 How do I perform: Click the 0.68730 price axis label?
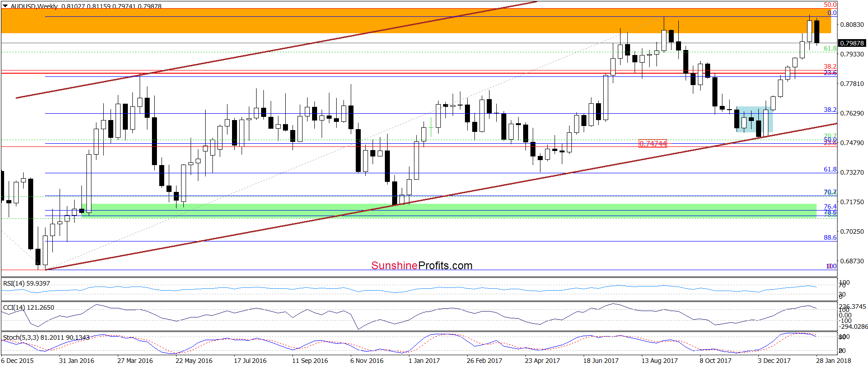point(852,261)
